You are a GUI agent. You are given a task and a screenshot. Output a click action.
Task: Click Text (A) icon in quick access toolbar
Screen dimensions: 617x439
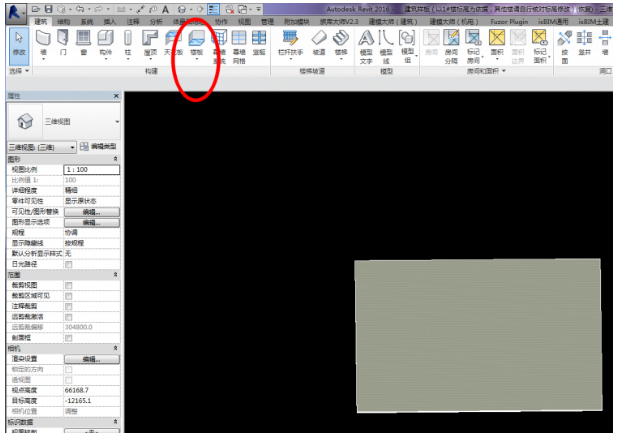166,9
